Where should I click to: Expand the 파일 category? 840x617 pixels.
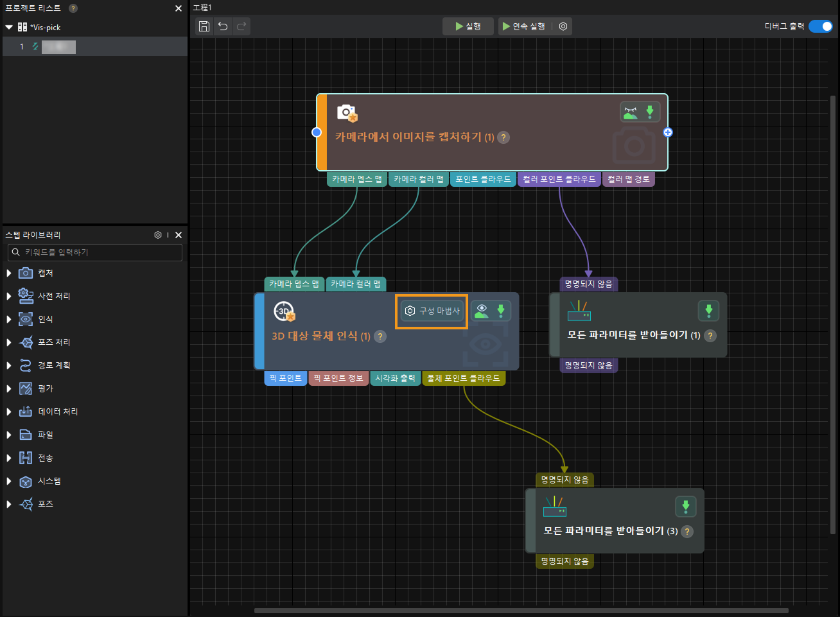pos(9,435)
